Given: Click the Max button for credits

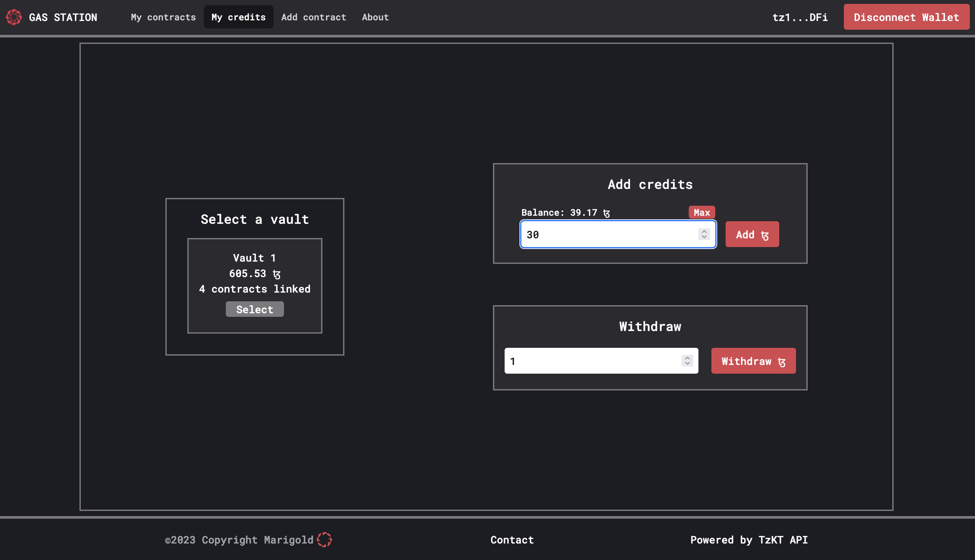Looking at the screenshot, I should point(702,213).
